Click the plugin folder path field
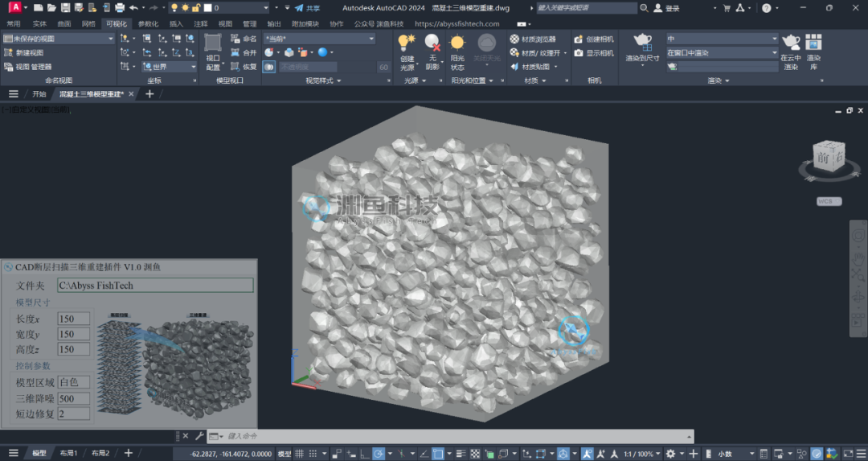The height and width of the screenshot is (461, 868). (x=155, y=286)
